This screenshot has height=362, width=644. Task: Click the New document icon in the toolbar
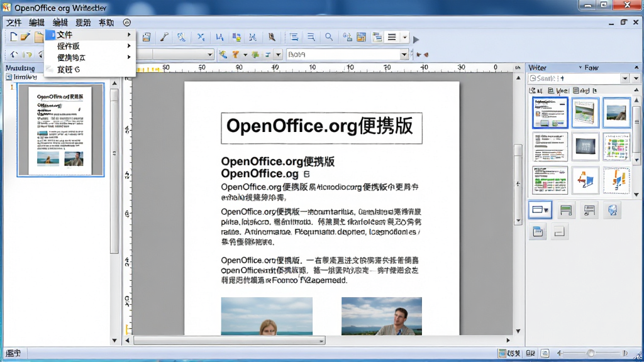pos(13,37)
